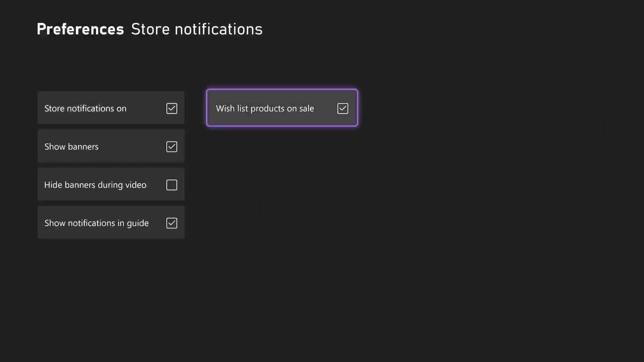
Task: Click the "Show banners" label text
Action: (x=71, y=147)
